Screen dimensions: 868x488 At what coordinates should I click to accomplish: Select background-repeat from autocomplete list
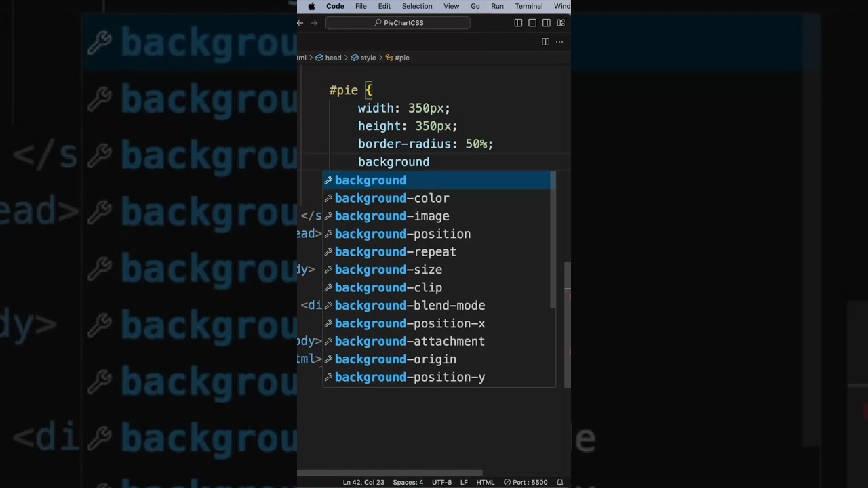click(439, 252)
